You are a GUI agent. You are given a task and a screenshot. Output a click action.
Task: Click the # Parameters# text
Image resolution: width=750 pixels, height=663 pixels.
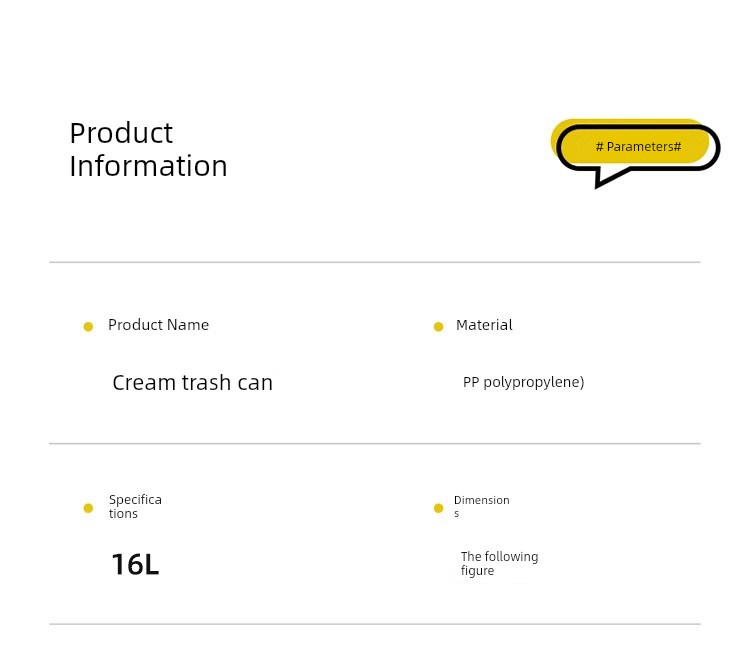pyautogui.click(x=638, y=146)
